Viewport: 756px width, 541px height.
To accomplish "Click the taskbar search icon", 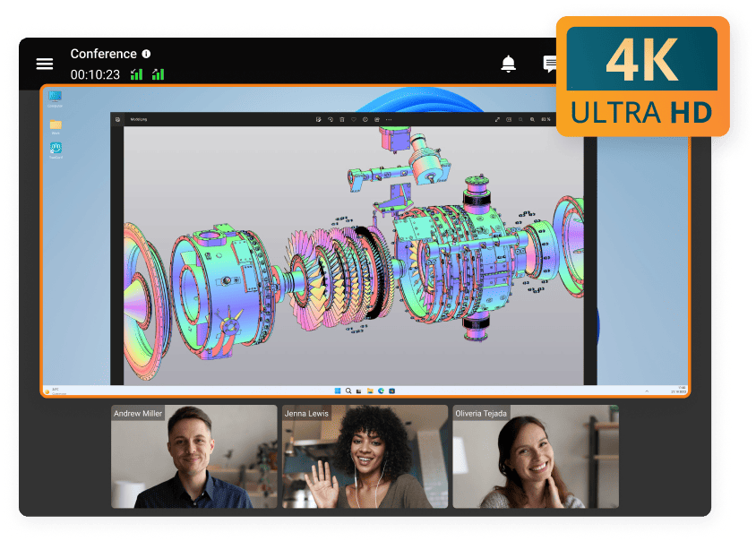I will click(348, 391).
